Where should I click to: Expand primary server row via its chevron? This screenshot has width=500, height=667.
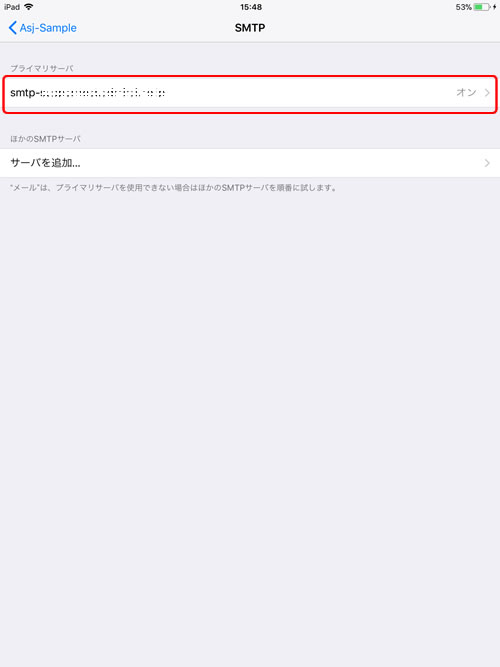click(487, 93)
